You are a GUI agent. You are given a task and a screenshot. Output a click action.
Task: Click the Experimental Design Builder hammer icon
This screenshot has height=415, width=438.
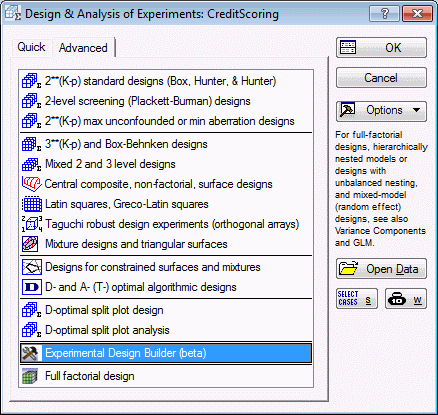[30, 353]
